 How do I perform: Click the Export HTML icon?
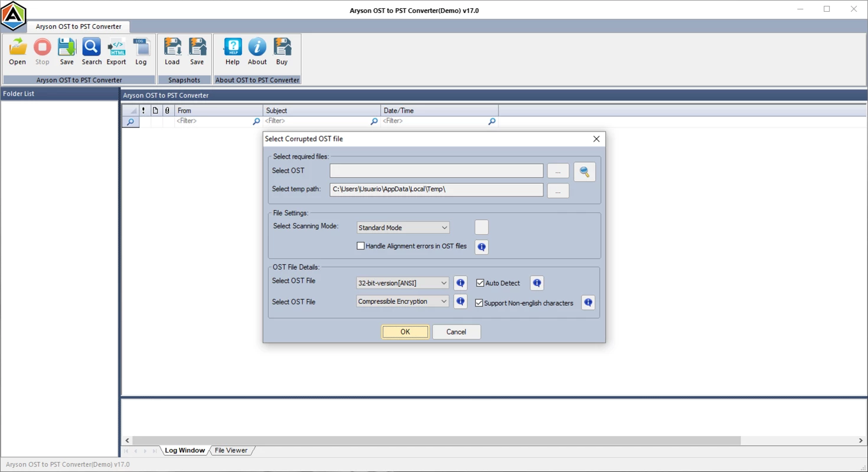click(116, 51)
